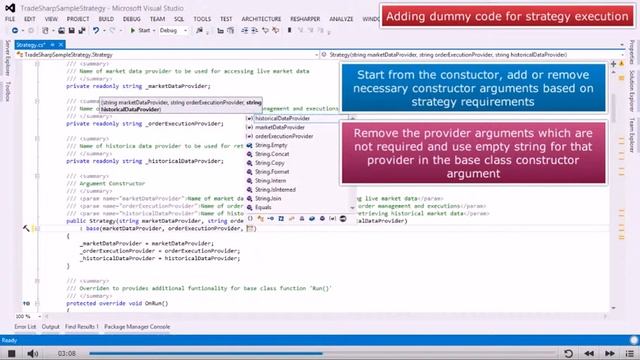Click the Save floppy disk icon

[x=71, y=31]
